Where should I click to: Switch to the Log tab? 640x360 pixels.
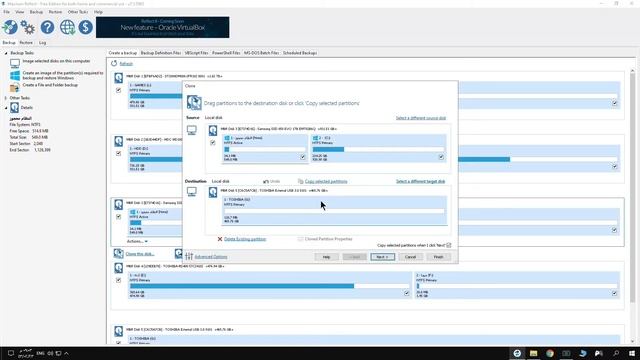pyautogui.click(x=42, y=42)
